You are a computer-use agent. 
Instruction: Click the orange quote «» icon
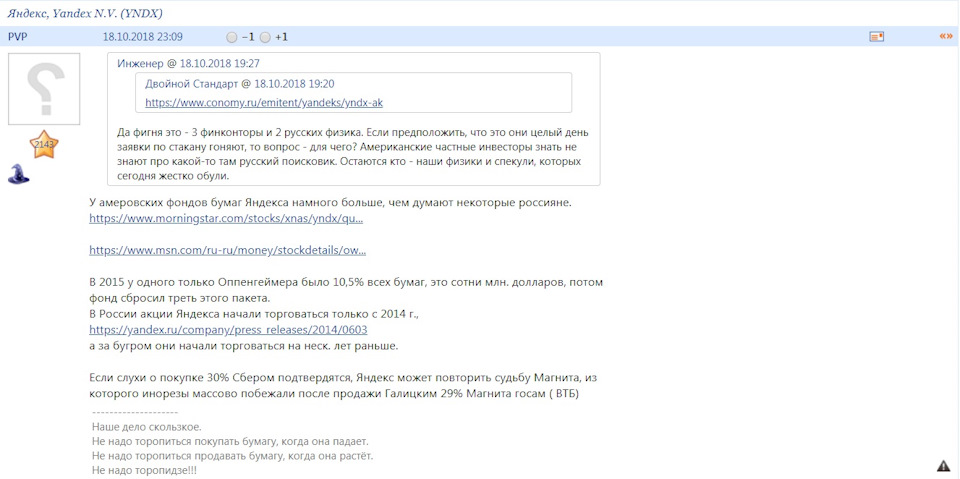coord(946,37)
